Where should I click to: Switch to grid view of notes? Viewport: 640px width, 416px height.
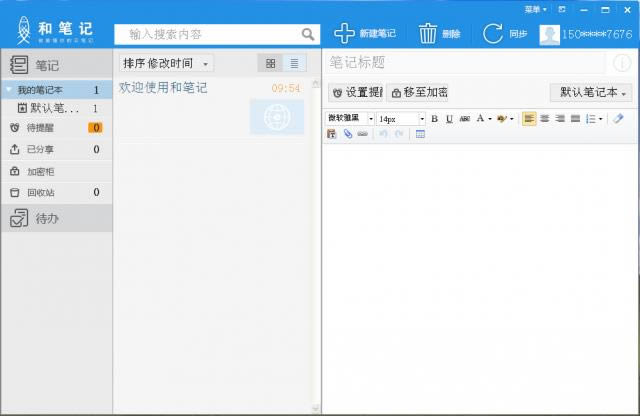click(x=270, y=63)
